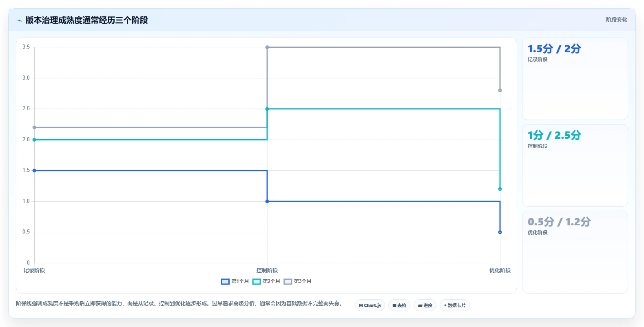
Task: Click the y-axis label 2.0
Action: point(26,140)
